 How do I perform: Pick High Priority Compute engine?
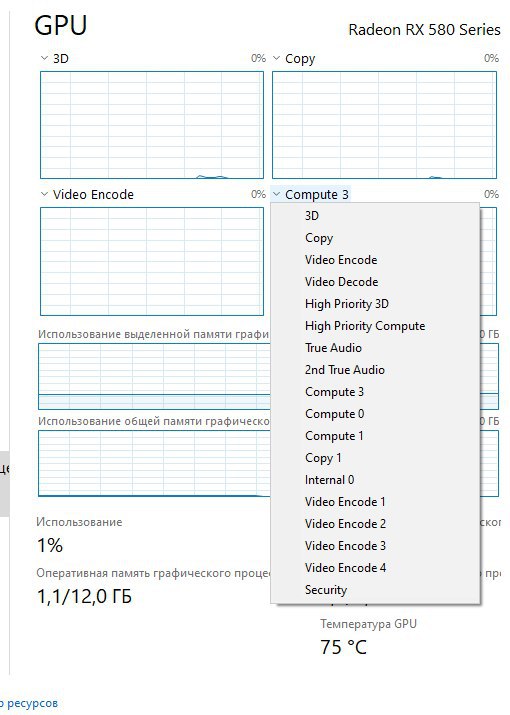375,326
